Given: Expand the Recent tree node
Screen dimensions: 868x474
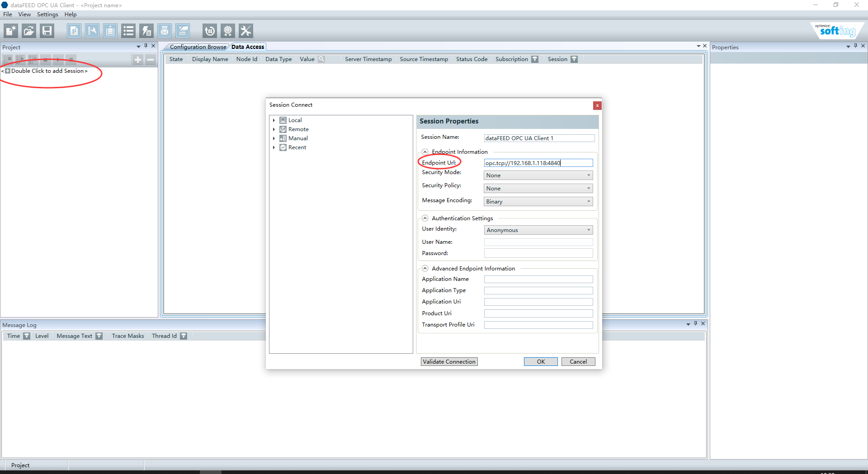Looking at the screenshot, I should pyautogui.click(x=274, y=147).
